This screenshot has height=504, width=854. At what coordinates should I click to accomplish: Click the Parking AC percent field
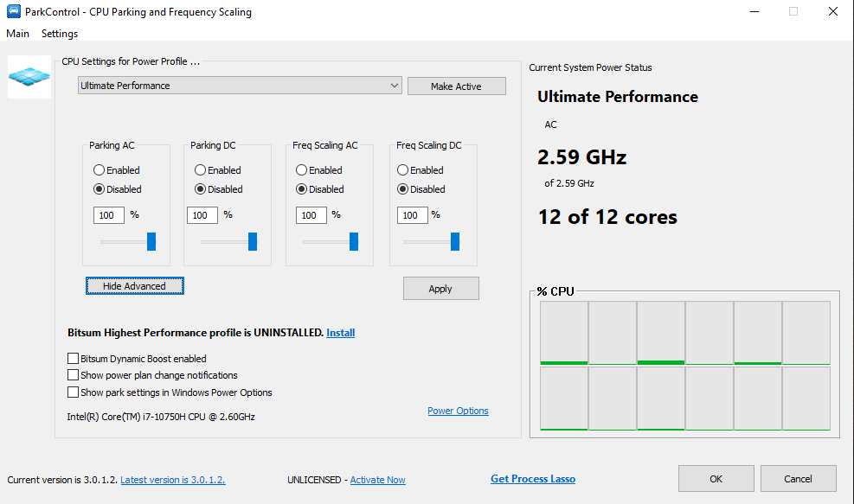(109, 215)
